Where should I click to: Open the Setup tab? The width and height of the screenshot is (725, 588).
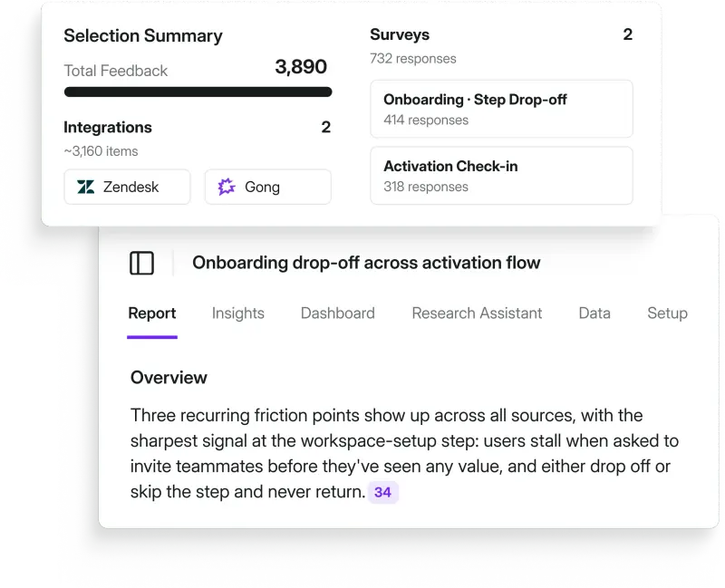click(x=667, y=313)
